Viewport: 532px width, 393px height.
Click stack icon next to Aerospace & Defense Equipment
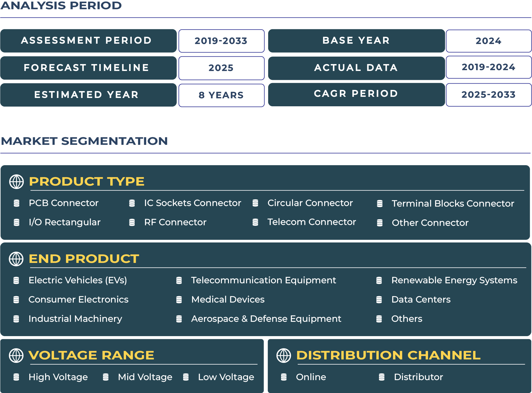pos(179,319)
